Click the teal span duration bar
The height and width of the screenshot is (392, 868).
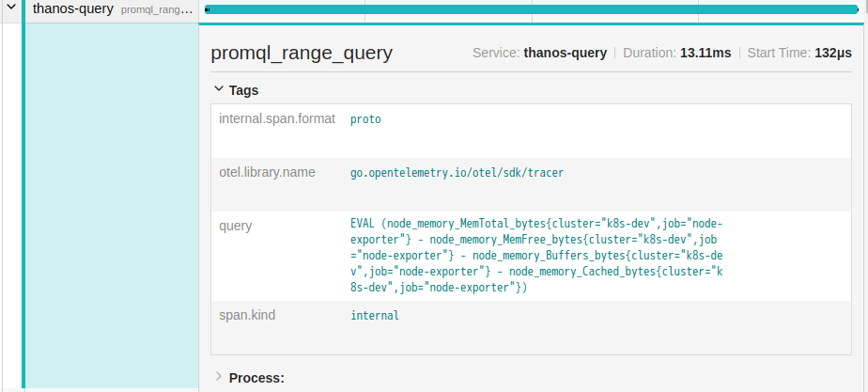531,9
